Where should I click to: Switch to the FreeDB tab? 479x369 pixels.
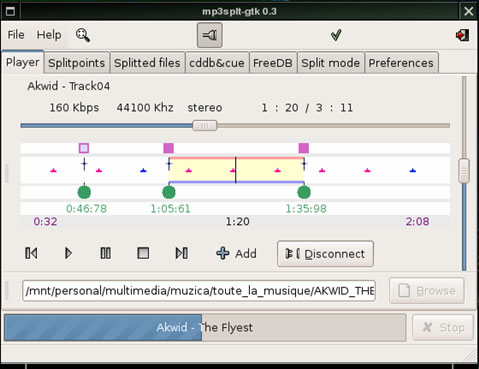coord(273,63)
